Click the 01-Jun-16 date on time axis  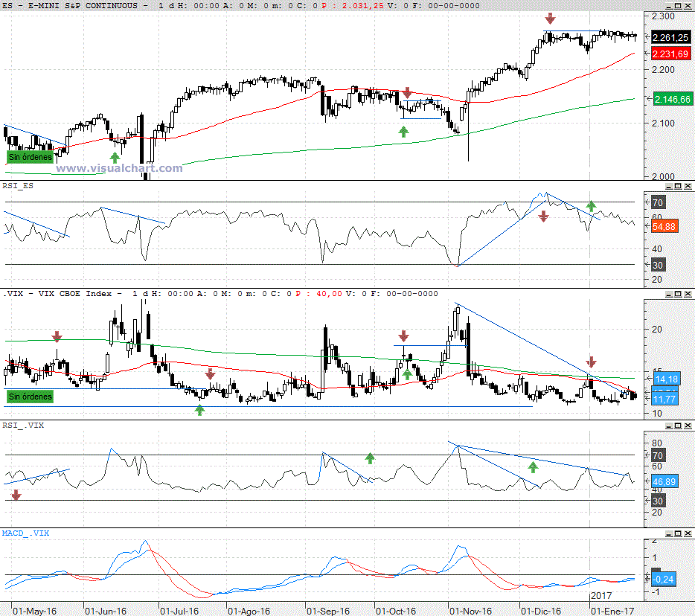(x=106, y=611)
